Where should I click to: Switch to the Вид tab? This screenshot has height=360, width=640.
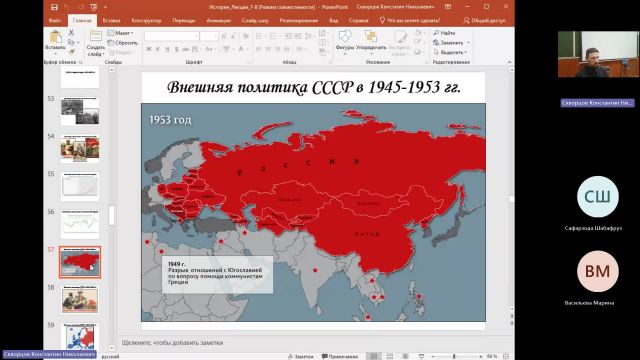click(x=333, y=20)
